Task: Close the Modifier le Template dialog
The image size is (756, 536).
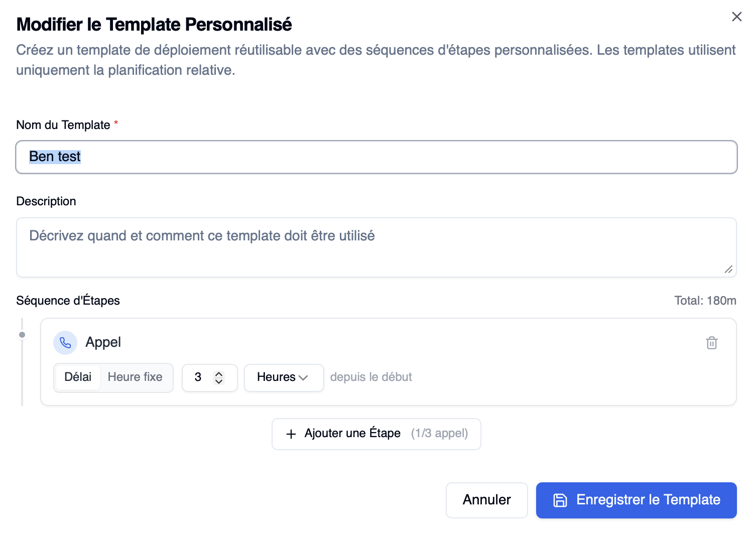Action: coord(736,17)
